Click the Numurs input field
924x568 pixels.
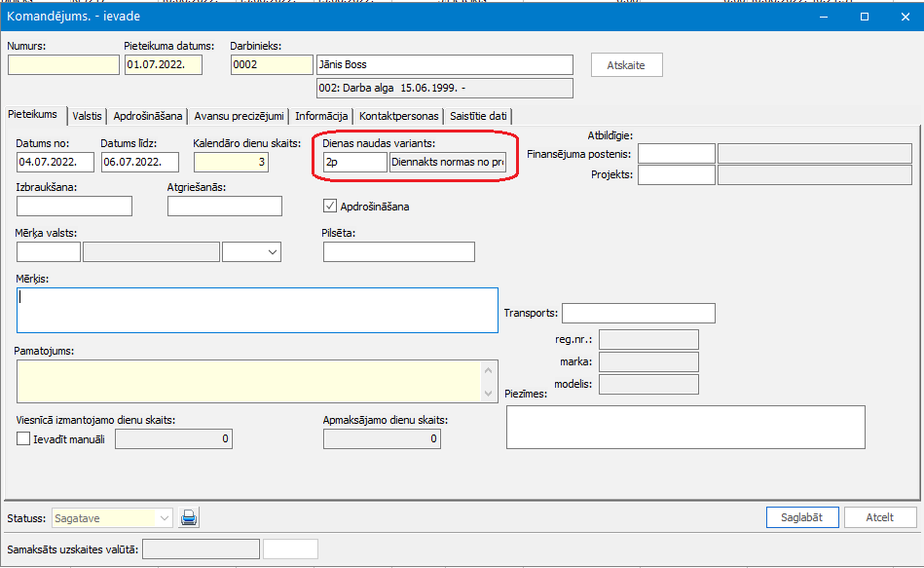pyautogui.click(x=63, y=65)
